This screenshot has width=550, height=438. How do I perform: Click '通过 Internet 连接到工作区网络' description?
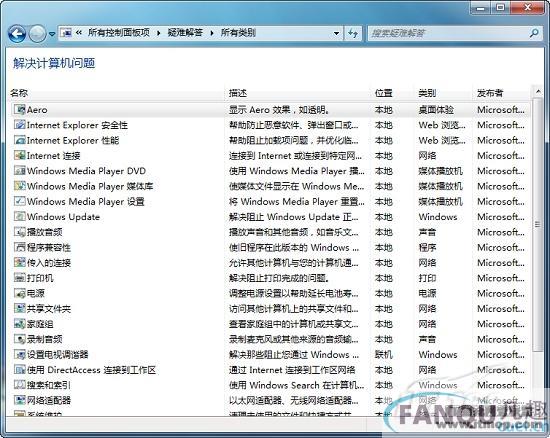tap(292, 370)
